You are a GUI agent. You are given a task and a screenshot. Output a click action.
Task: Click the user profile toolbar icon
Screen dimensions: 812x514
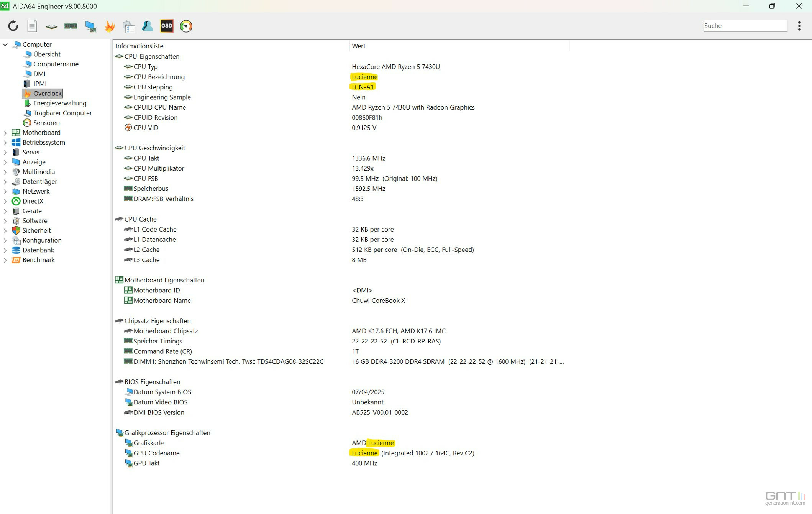pyautogui.click(x=148, y=26)
